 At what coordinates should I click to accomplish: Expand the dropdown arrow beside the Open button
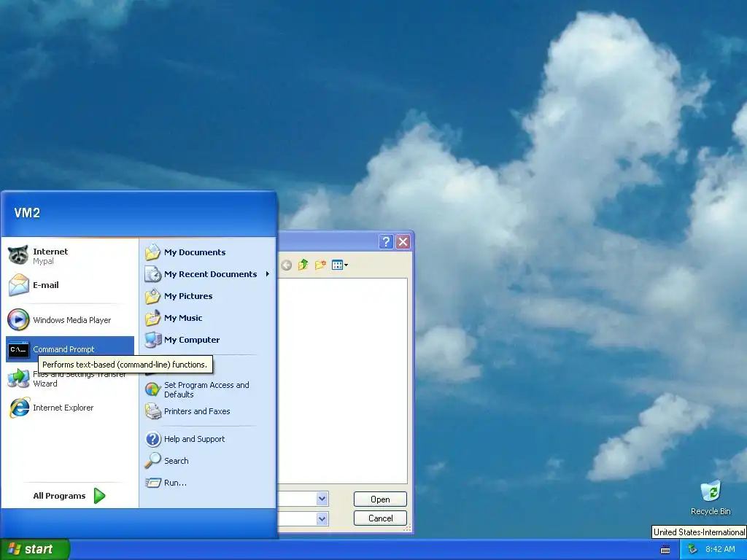pos(322,499)
